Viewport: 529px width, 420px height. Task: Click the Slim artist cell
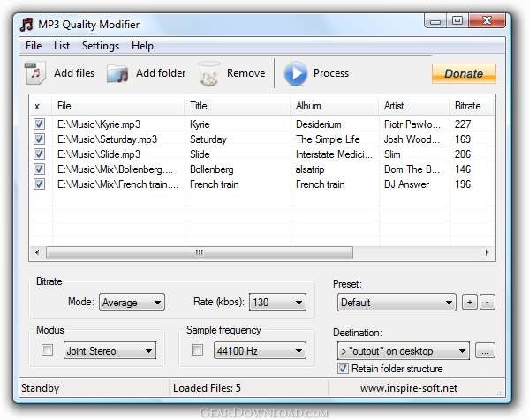pos(392,154)
